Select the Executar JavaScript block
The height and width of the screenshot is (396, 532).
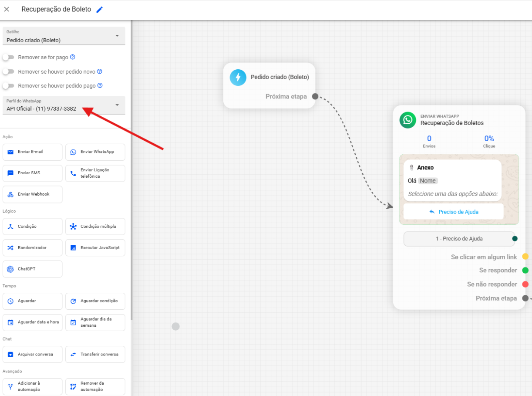click(95, 248)
